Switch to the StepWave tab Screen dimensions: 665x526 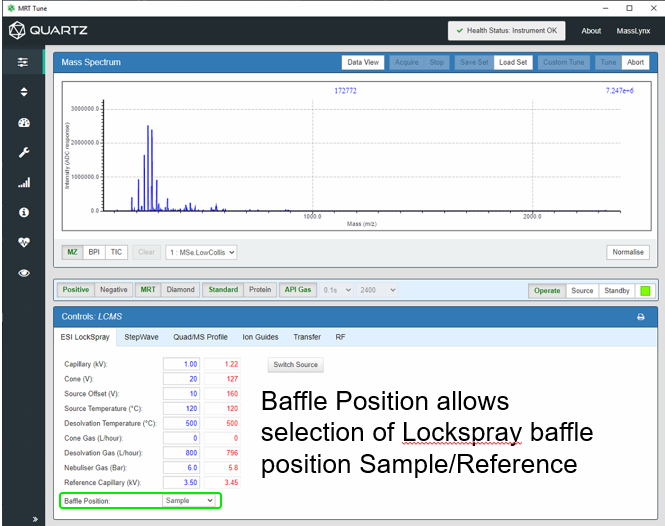(x=144, y=337)
